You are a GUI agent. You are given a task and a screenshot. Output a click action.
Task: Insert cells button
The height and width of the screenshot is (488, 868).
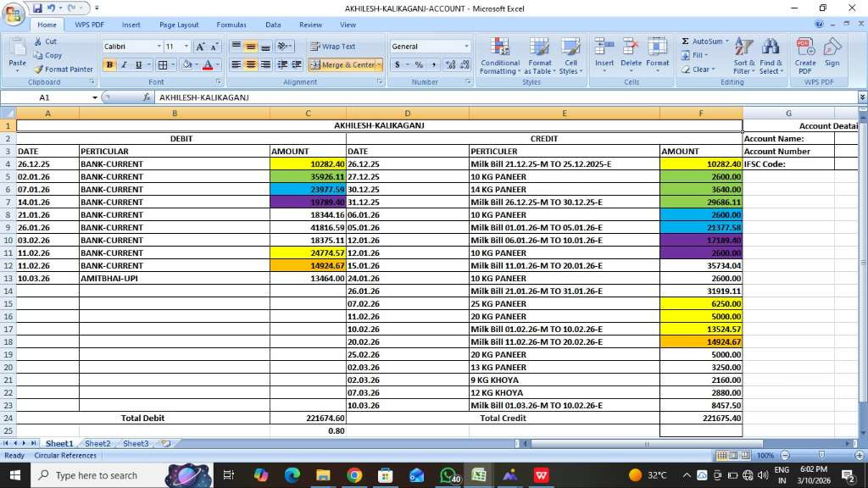click(x=604, y=56)
